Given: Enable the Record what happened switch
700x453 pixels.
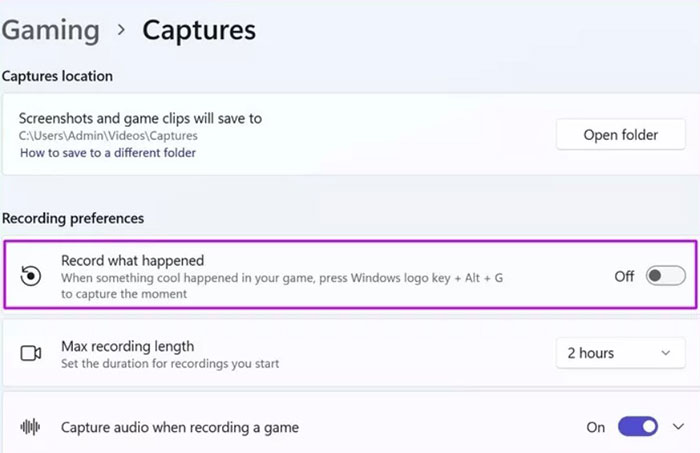Looking at the screenshot, I should pyautogui.click(x=665, y=276).
